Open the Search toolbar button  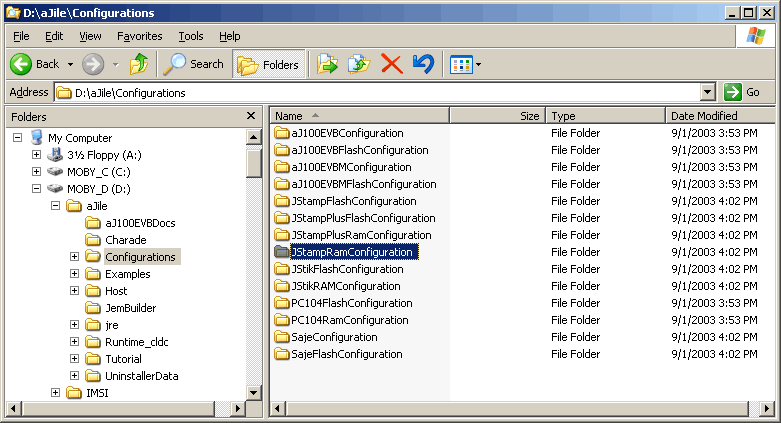click(x=194, y=64)
